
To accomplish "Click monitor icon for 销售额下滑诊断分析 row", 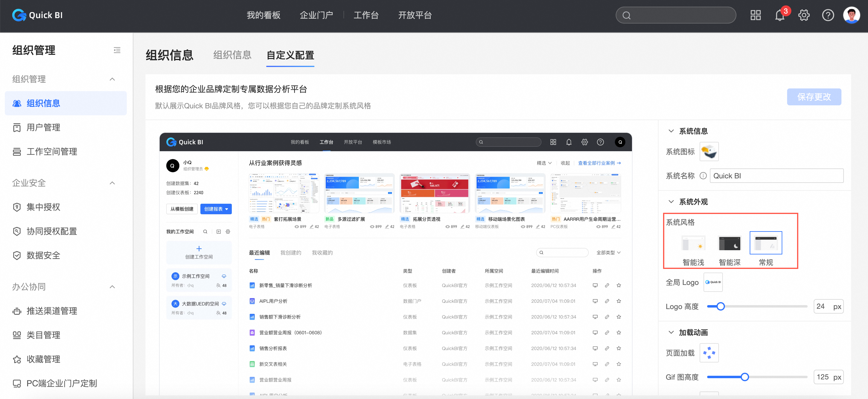I will 595,317.
